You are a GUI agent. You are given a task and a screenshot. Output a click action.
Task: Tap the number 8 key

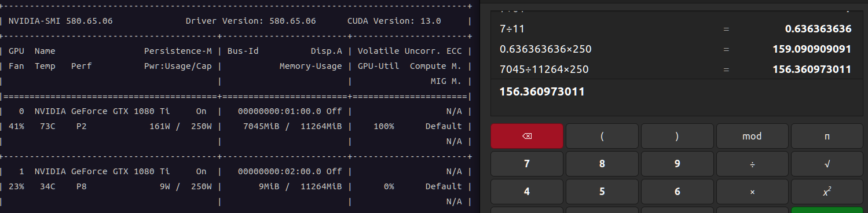coord(602,164)
